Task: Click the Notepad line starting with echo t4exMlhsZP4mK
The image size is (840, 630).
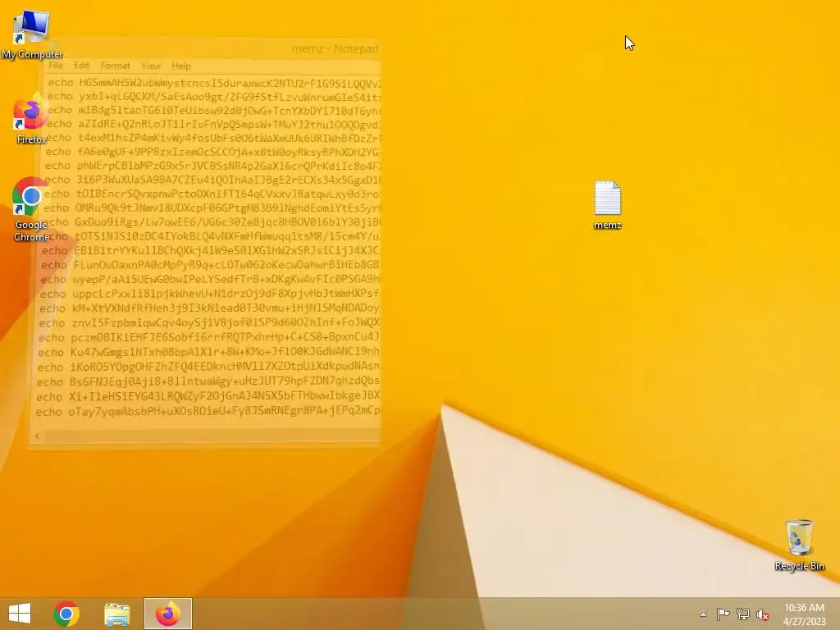Action: point(213,138)
